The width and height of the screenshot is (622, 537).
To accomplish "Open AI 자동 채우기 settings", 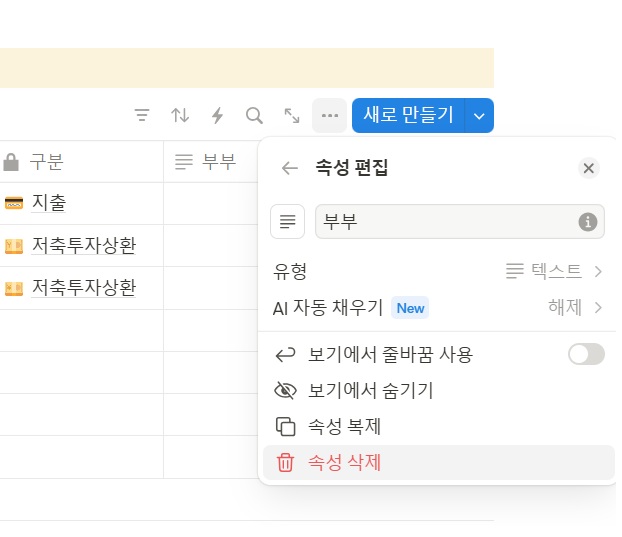I will [x=437, y=307].
